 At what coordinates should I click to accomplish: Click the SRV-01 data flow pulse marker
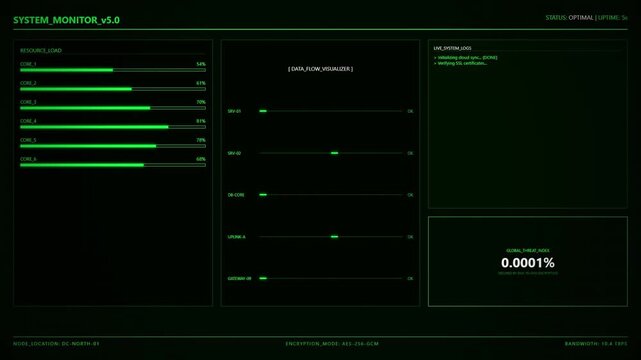point(263,111)
